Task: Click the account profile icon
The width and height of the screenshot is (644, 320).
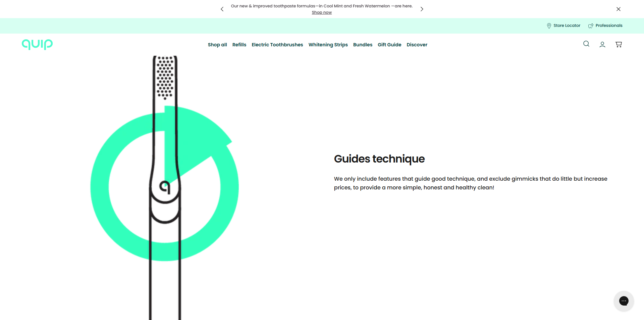Action: 602,44
